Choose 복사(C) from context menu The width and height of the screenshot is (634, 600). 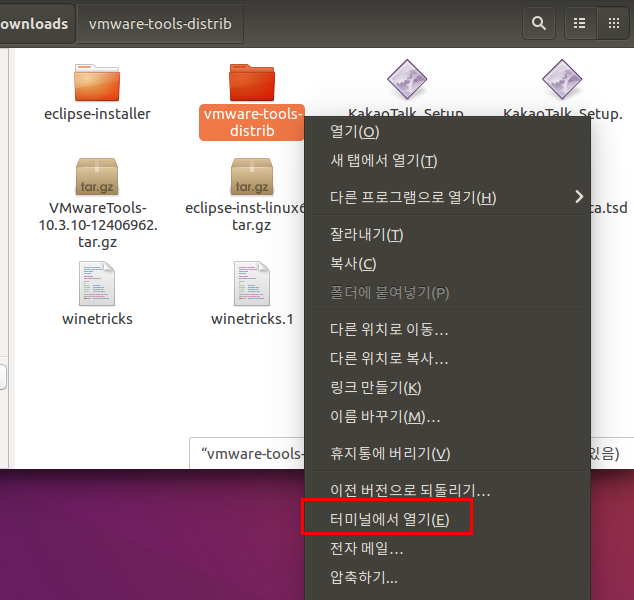(448, 264)
